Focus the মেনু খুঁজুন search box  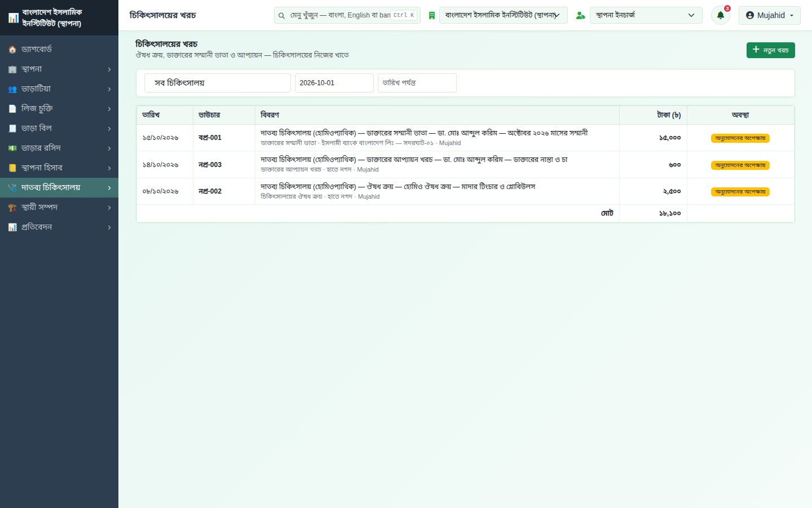[347, 15]
